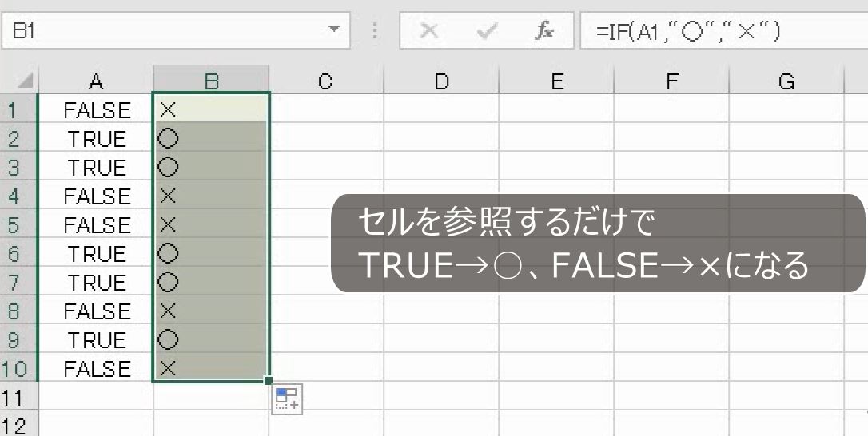Click cell A2 containing TRUE

[96, 137]
